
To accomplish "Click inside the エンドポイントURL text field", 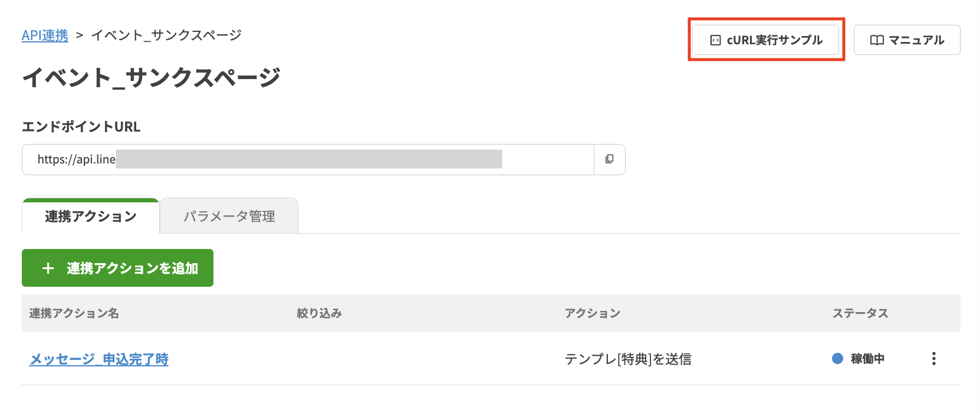I will (307, 159).
